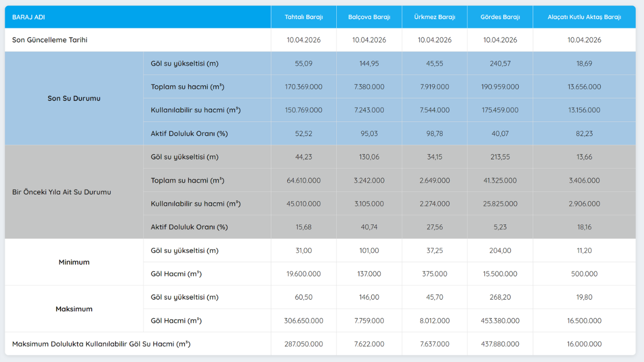The height and width of the screenshot is (362, 644).
Task: Click the BARAJ ADI header cell
Action: [x=29, y=17]
